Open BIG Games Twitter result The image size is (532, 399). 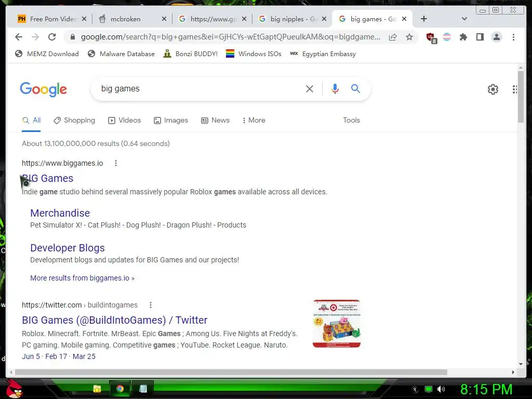[115, 320]
